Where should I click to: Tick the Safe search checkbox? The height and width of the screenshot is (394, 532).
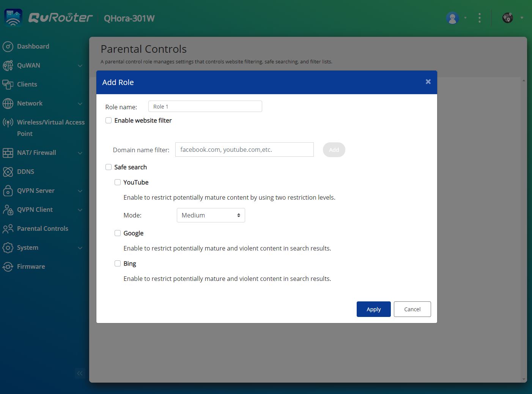click(x=109, y=167)
